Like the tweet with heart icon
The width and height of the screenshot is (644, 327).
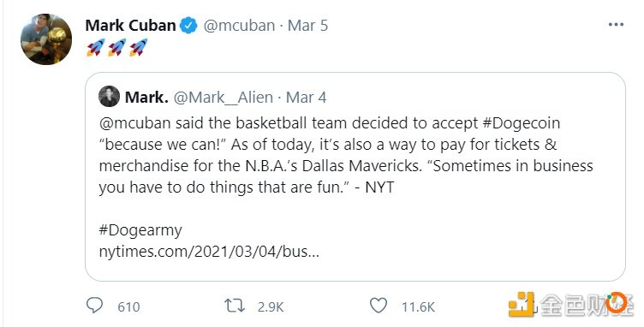[379, 306]
